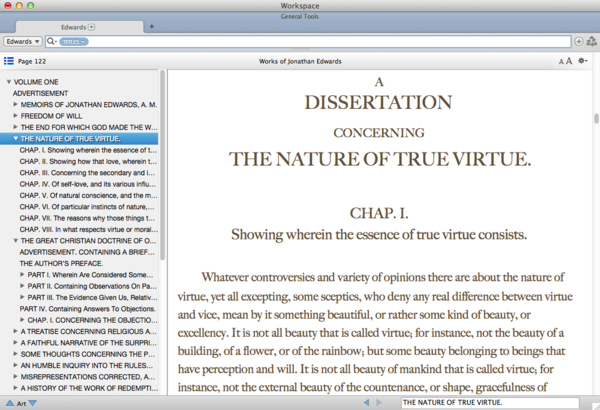Select ADVERTISEMENT under VOLUME ONE
Viewport: 600px width, 410px height.
pyautogui.click(x=41, y=93)
